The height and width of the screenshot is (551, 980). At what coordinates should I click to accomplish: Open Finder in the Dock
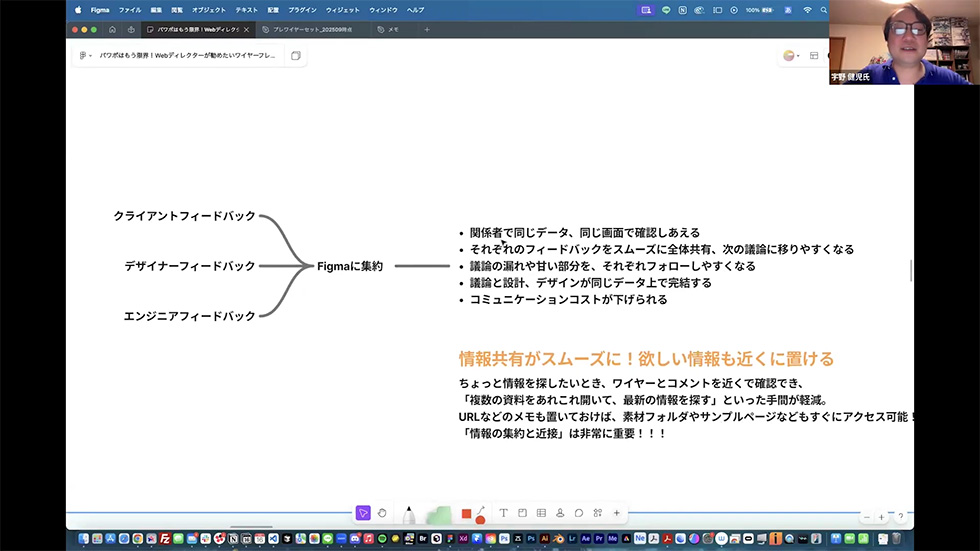(x=83, y=539)
